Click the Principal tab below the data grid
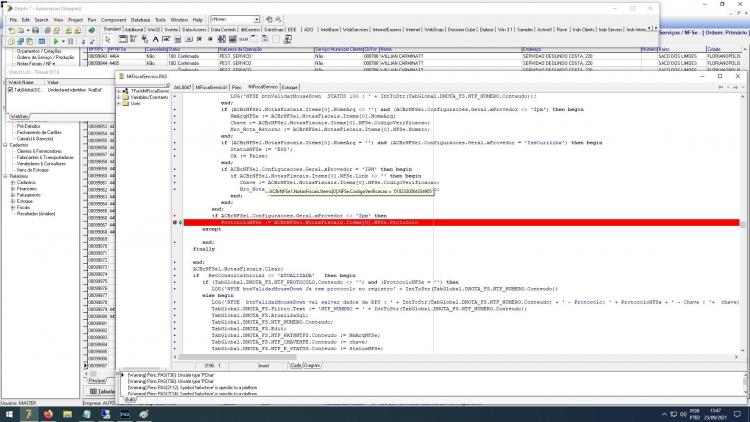 point(97,380)
